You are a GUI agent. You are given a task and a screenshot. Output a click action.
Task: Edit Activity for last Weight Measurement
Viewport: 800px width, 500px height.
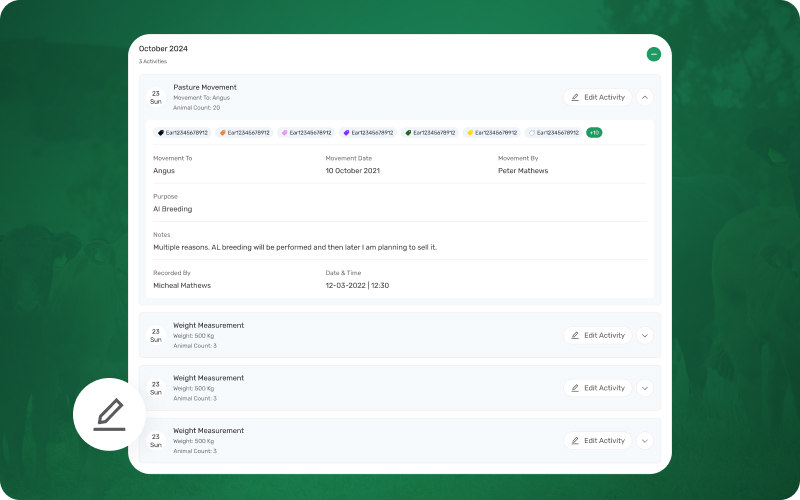pyautogui.click(x=598, y=440)
